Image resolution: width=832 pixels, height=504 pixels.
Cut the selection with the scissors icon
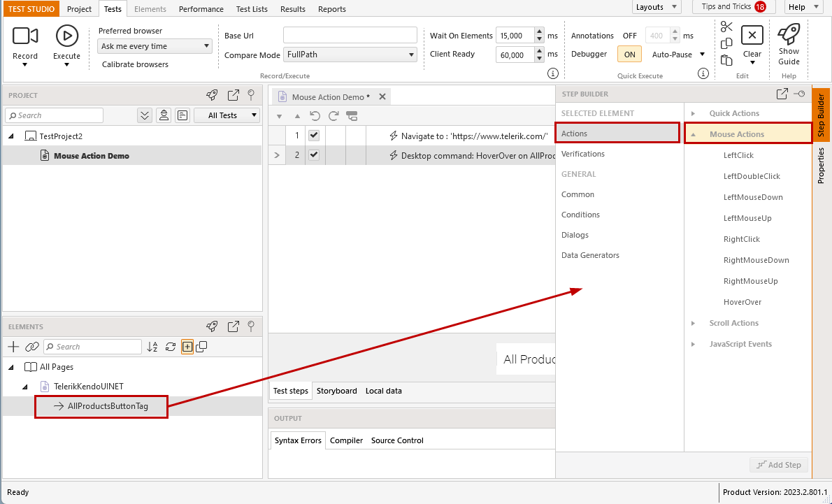click(x=726, y=27)
